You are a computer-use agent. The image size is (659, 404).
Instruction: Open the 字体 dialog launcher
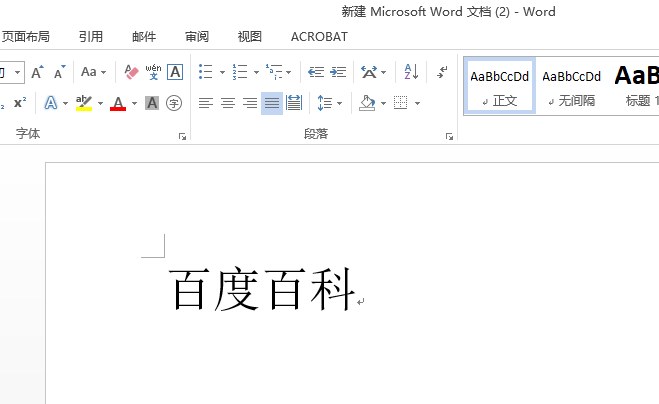point(182,136)
